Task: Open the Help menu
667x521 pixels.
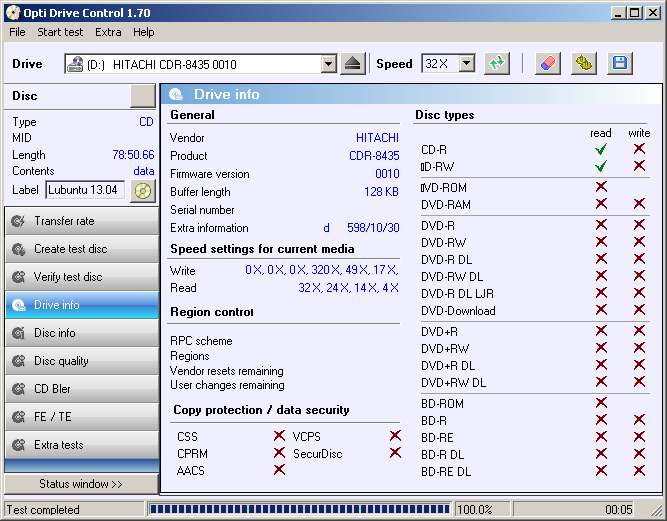Action: [x=143, y=32]
